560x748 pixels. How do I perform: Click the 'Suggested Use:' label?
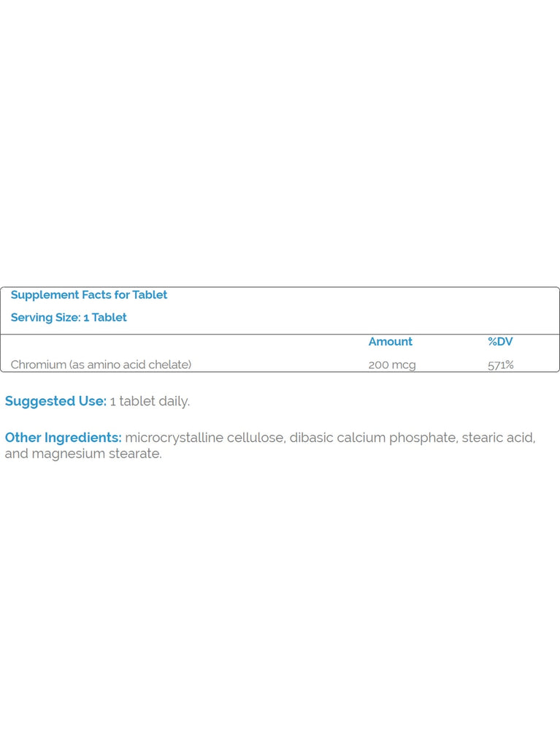(55, 401)
